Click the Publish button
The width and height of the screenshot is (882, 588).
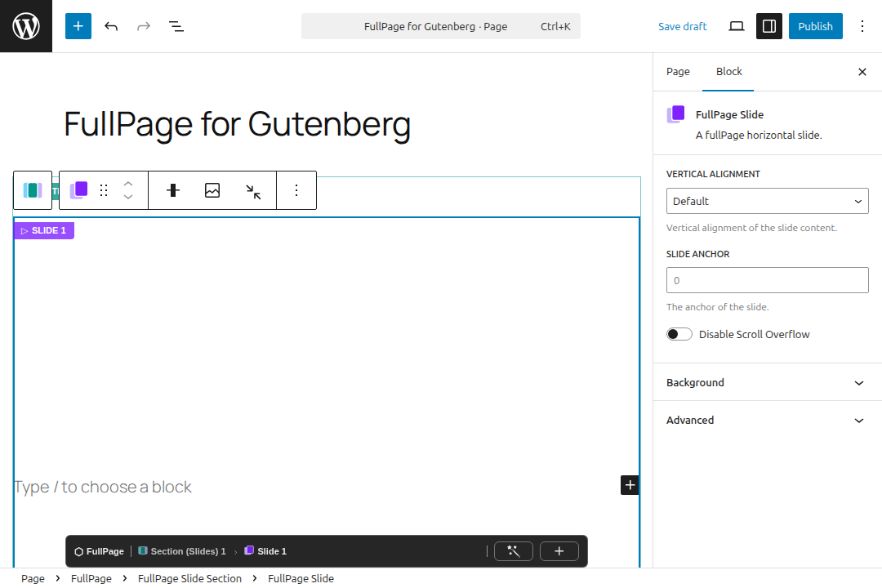pyautogui.click(x=815, y=26)
